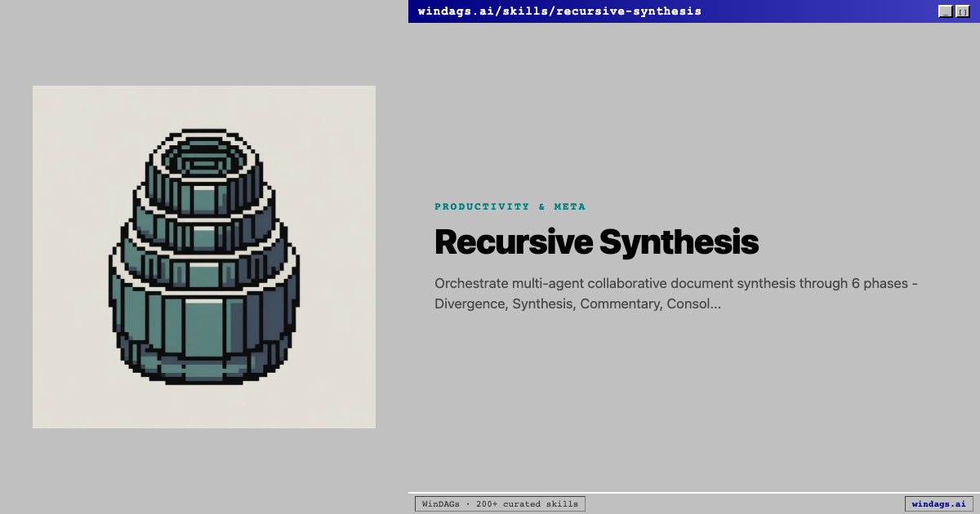
Task: Click the windags.ai badge in status bar
Action: tap(938, 504)
